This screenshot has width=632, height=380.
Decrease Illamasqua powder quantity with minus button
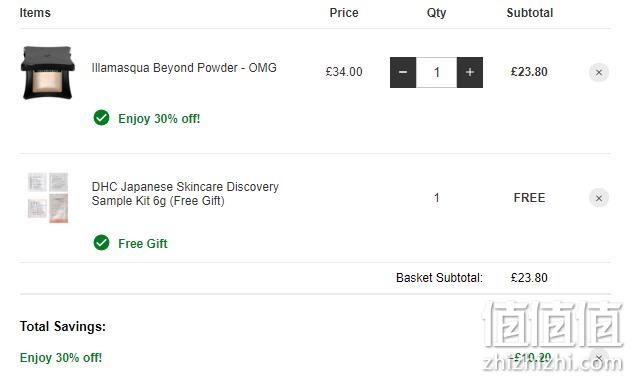(403, 73)
